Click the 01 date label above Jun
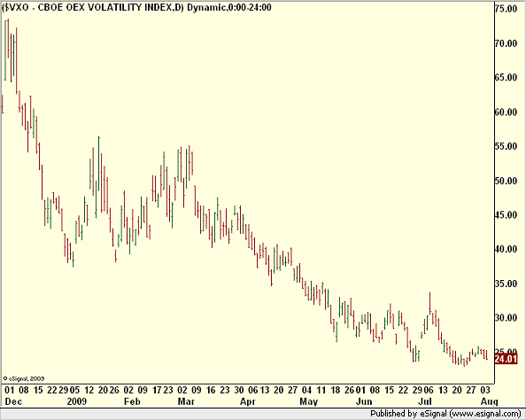526x420 pixels. coord(360,390)
